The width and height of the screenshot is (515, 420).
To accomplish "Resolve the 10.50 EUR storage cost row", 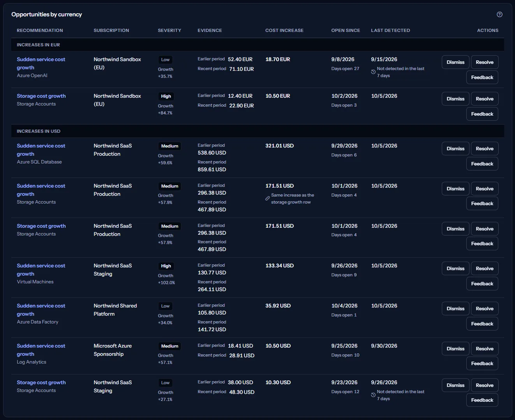I will tap(485, 99).
